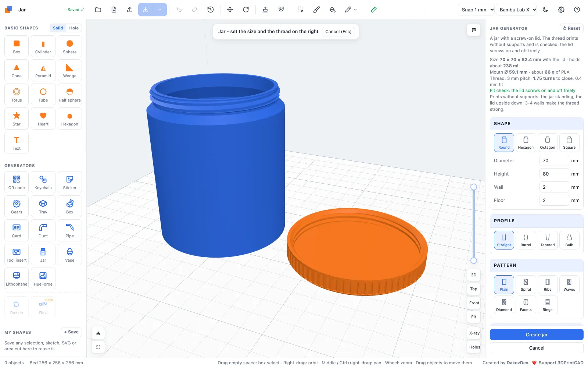The width and height of the screenshot is (588, 368).
Task: Click the download/export button
Action: (146, 10)
